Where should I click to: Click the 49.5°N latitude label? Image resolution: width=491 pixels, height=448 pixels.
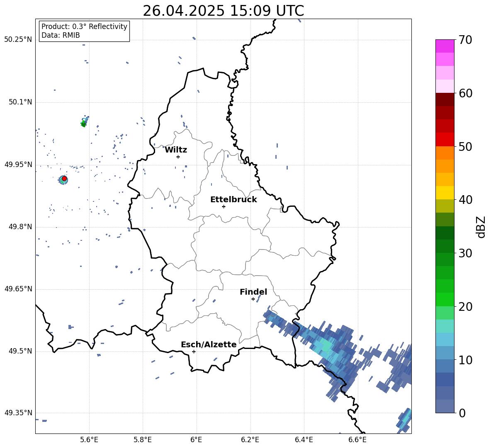click(x=21, y=351)
